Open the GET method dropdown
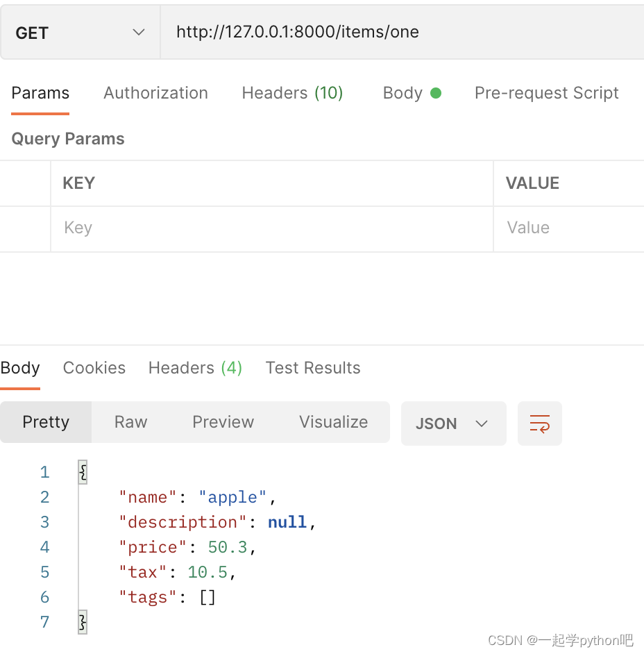Screen dimensions: 644x654 pyautogui.click(x=80, y=33)
